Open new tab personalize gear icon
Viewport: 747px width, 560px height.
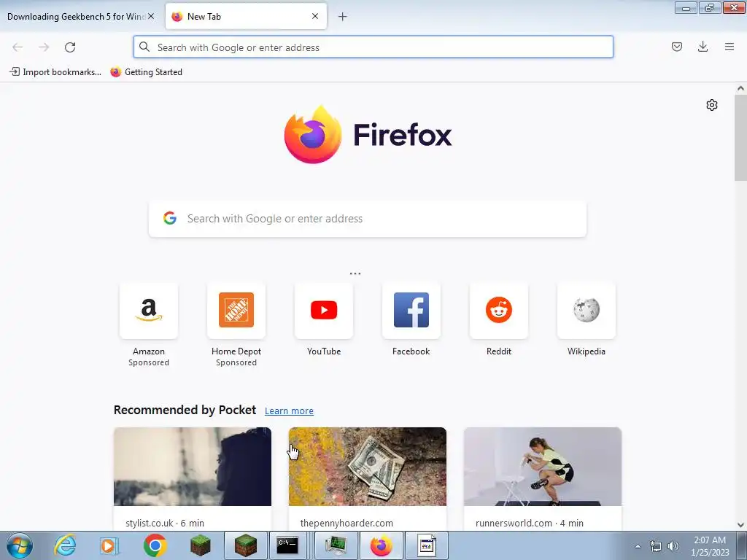pyautogui.click(x=712, y=105)
